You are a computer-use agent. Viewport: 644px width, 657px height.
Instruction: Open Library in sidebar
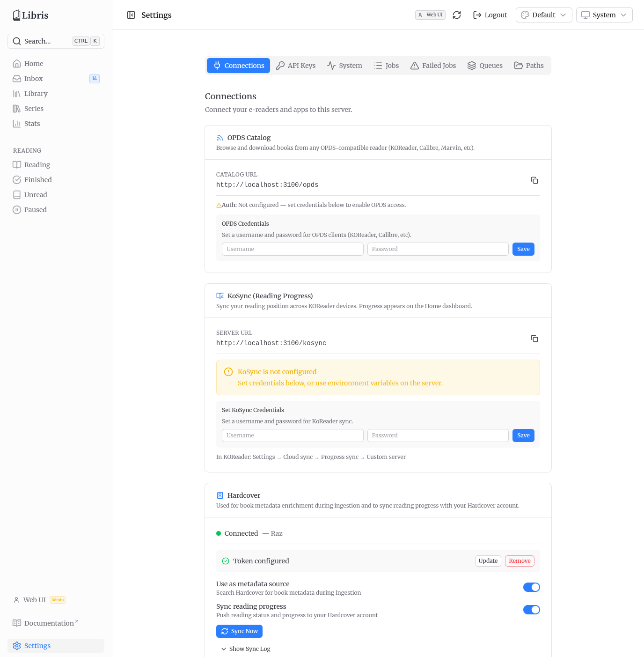click(56, 94)
